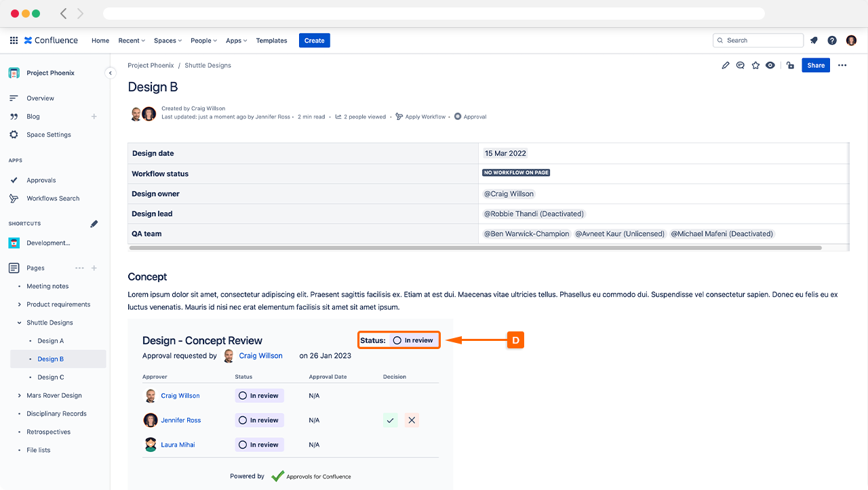
Task: Open the Templates menu item
Action: (x=271, y=41)
